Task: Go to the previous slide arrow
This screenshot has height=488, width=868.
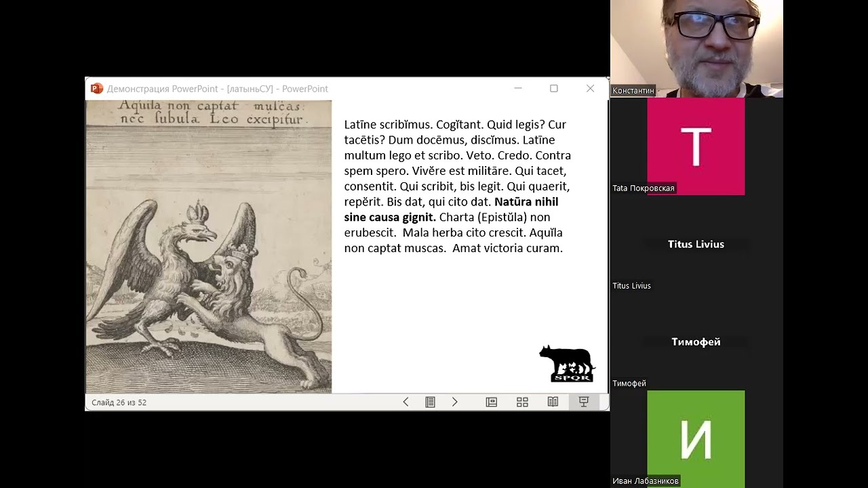Action: (x=406, y=402)
